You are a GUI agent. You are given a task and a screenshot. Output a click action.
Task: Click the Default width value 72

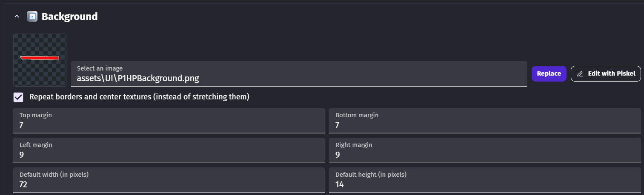pyautogui.click(x=24, y=185)
